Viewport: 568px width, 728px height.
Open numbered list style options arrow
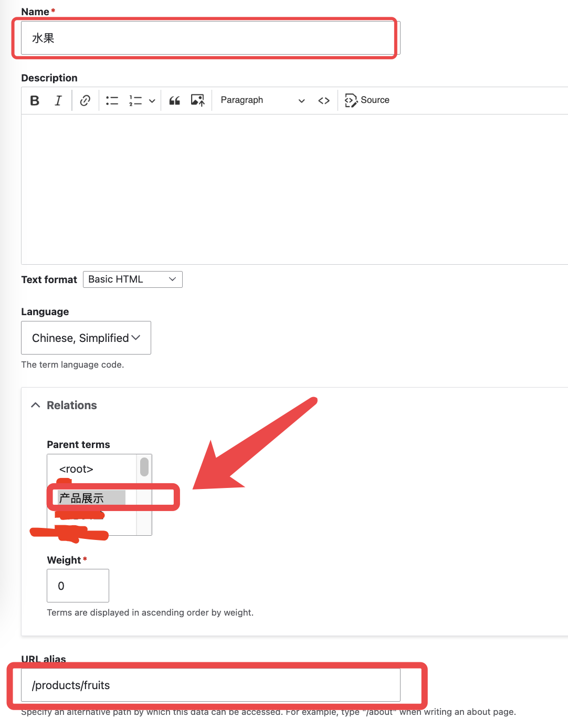pyautogui.click(x=152, y=101)
